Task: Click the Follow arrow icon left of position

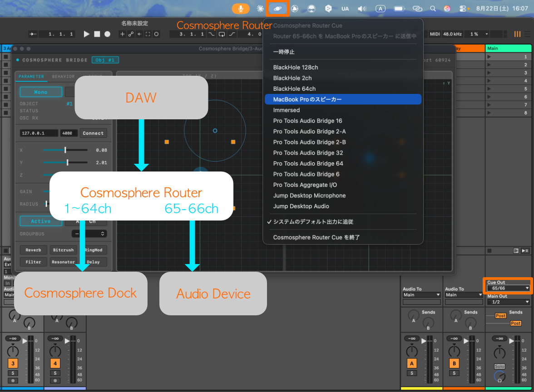Action: tap(33, 34)
